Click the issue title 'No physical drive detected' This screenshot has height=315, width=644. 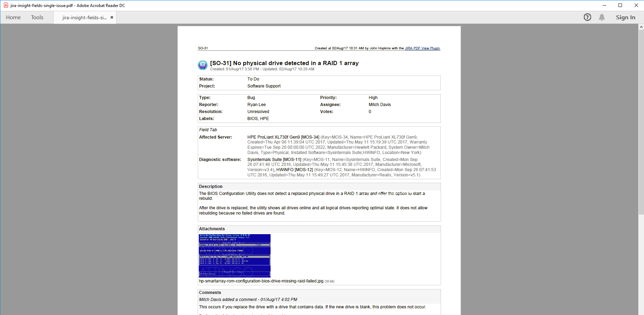coord(284,63)
